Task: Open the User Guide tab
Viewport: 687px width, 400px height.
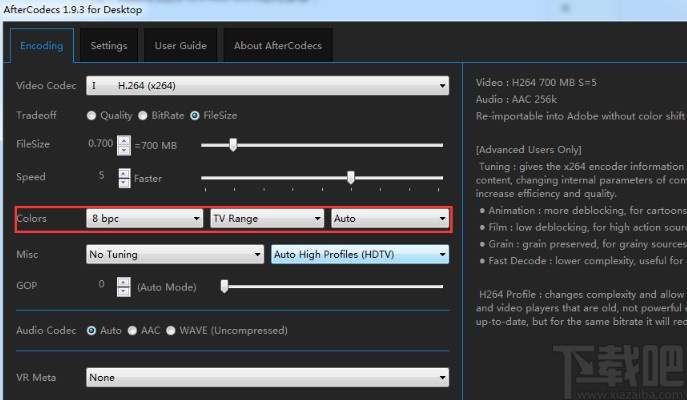Action: [181, 46]
